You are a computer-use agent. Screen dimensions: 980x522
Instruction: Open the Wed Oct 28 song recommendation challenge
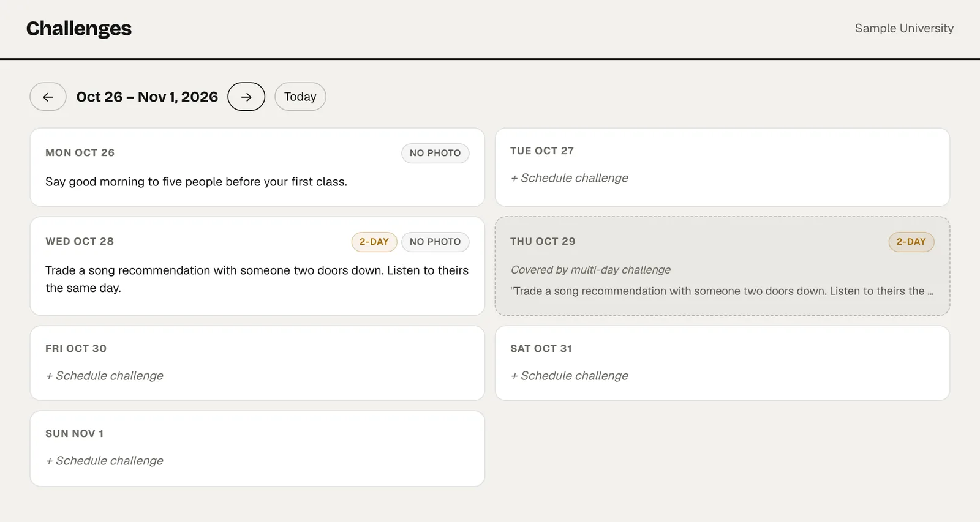point(257,266)
